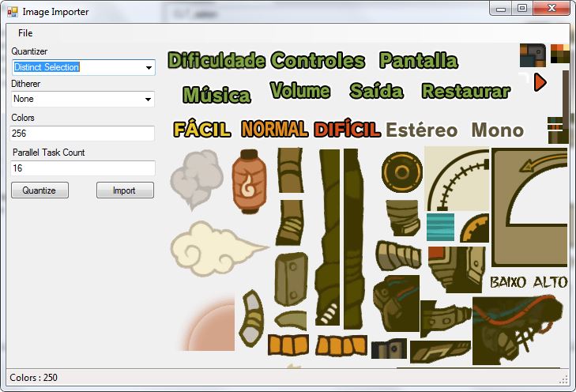Click the Estéreo text in the image
Screen dimensions: 576x392
pyautogui.click(x=422, y=130)
